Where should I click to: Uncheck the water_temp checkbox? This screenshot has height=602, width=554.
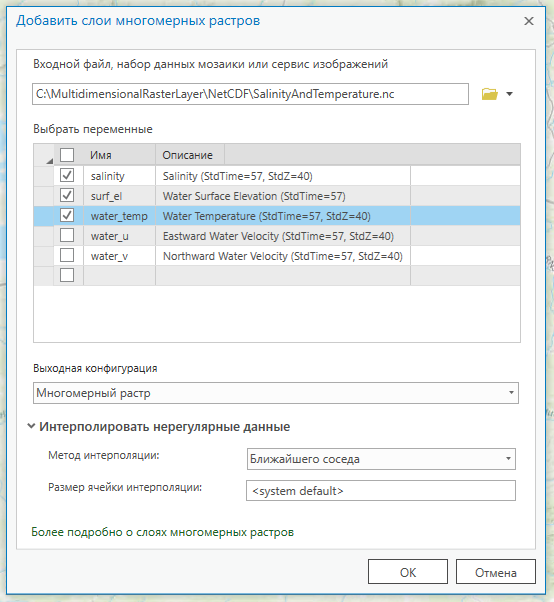tap(67, 215)
